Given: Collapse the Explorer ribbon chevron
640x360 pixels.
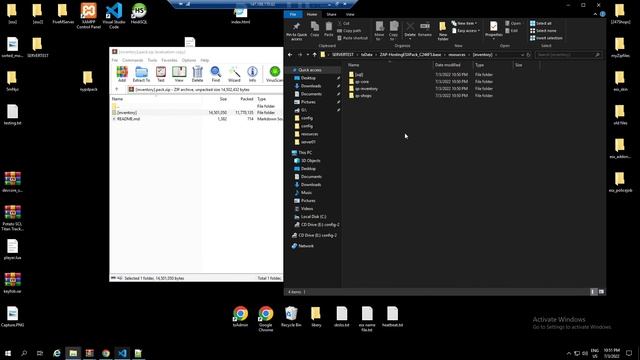Looking at the screenshot, I should (595, 14).
